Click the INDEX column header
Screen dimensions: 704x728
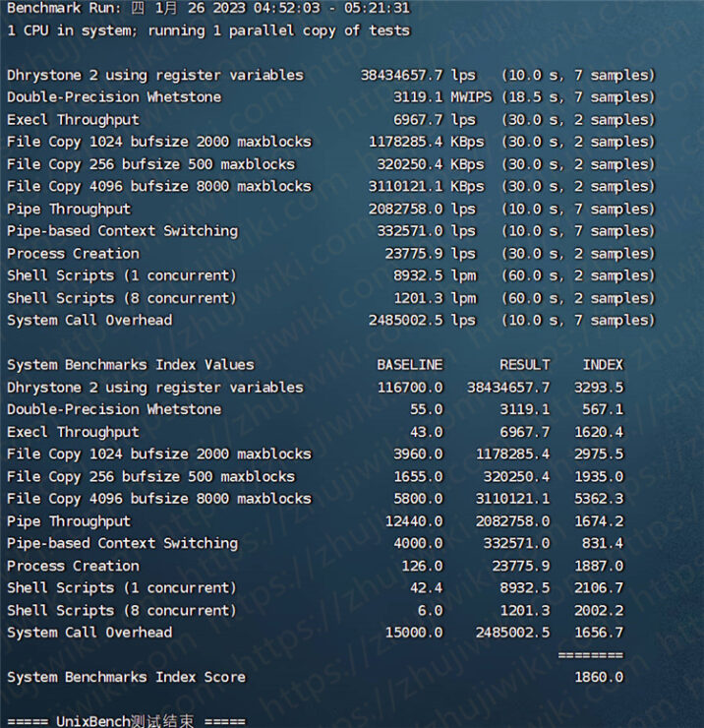pyautogui.click(x=603, y=365)
